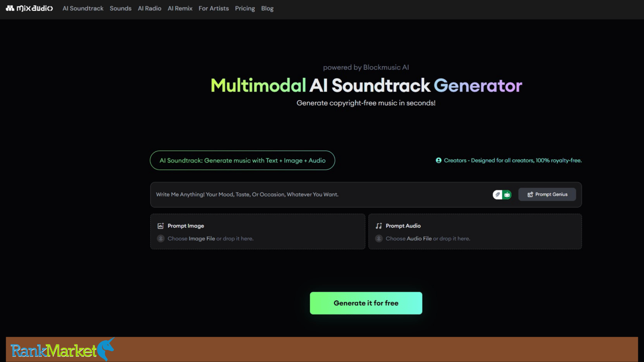This screenshot has width=644, height=362.
Task: Open AI Radio from the navbar
Action: (149, 8)
